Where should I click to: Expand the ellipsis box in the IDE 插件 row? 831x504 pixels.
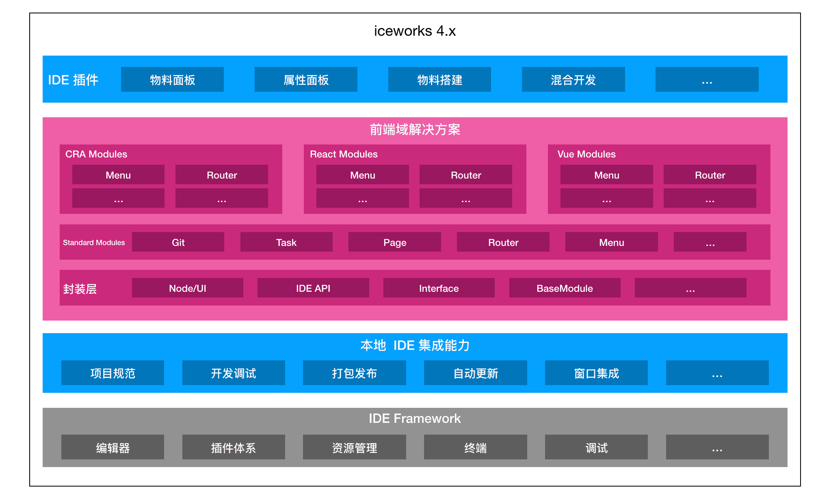(706, 80)
